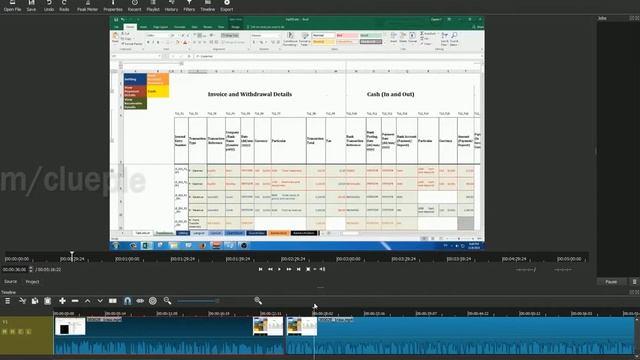The height and width of the screenshot is (360, 640).
Task: Click the current timecode input field
Action: tap(15, 270)
